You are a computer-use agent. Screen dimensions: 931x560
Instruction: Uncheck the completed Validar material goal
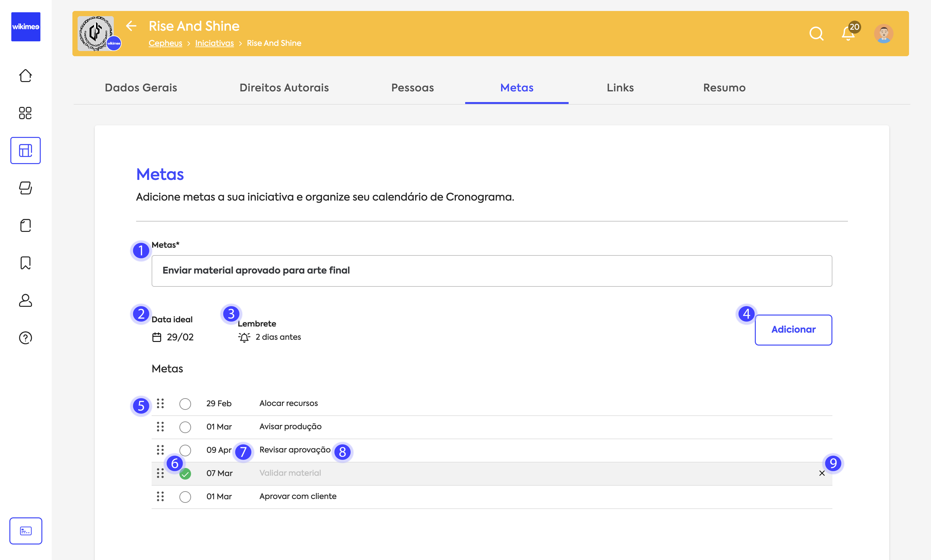click(185, 473)
